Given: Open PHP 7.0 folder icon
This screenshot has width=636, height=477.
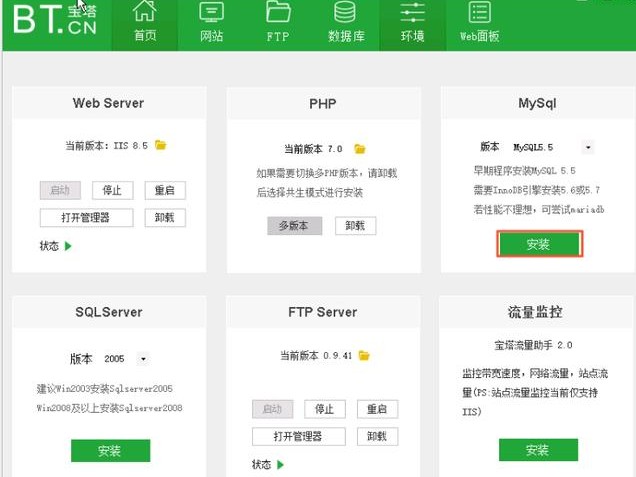Looking at the screenshot, I should (x=360, y=149).
